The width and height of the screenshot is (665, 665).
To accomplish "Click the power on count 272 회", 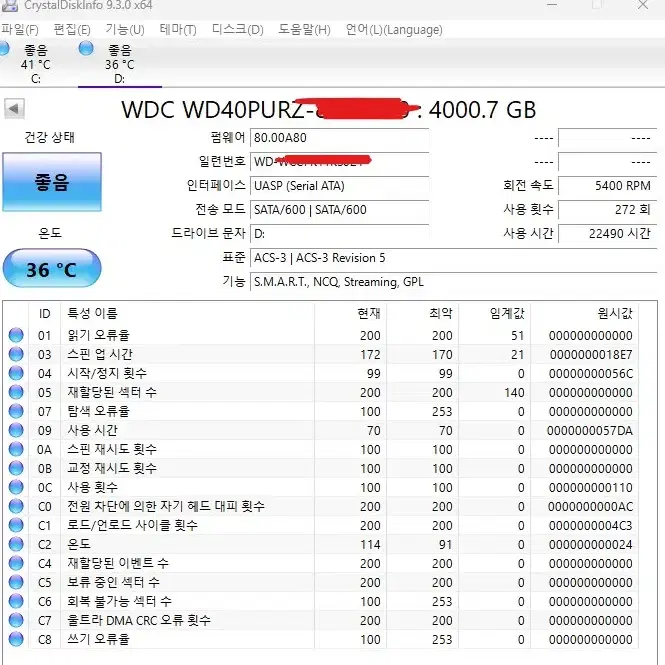I will (x=607, y=210).
